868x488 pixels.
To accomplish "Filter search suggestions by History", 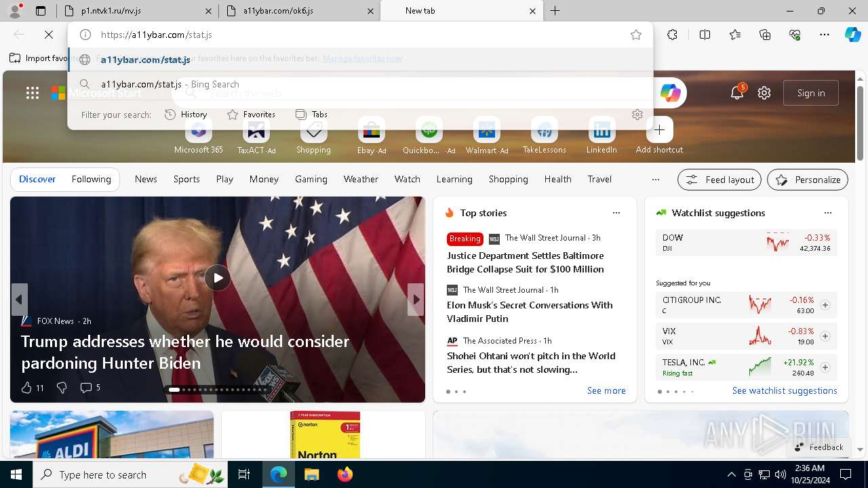I will click(186, 115).
